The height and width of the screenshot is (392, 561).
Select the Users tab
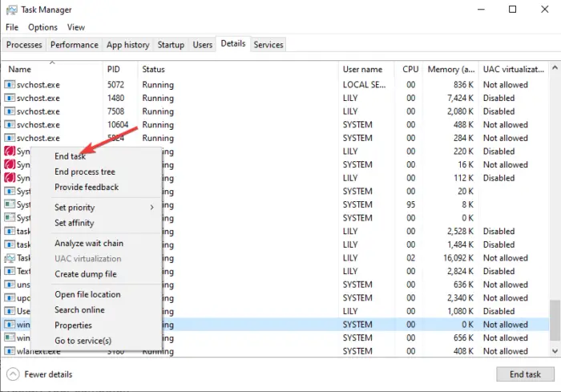click(x=203, y=45)
